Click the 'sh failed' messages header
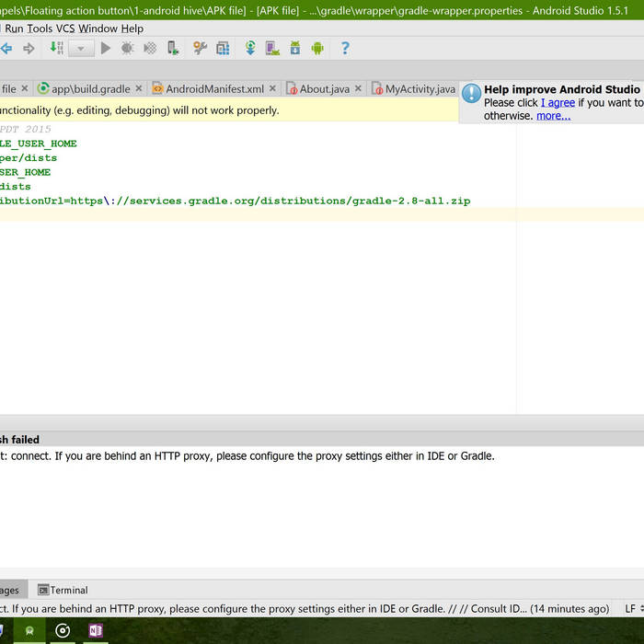This screenshot has width=644, height=644. coord(19,440)
